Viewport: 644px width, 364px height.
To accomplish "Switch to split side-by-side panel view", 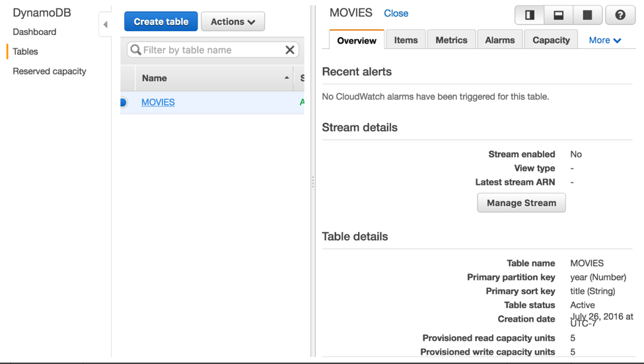I will pos(530,15).
